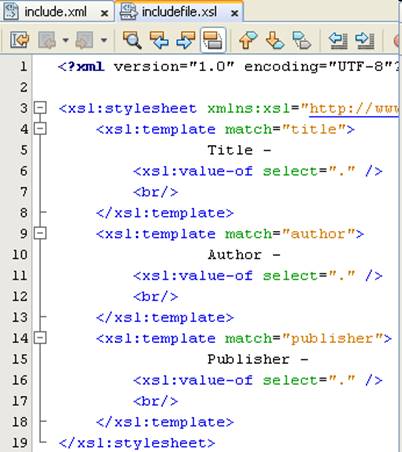Open the Forward history dropdown arrow
The width and height of the screenshot is (402, 452).
pyautogui.click(x=104, y=40)
